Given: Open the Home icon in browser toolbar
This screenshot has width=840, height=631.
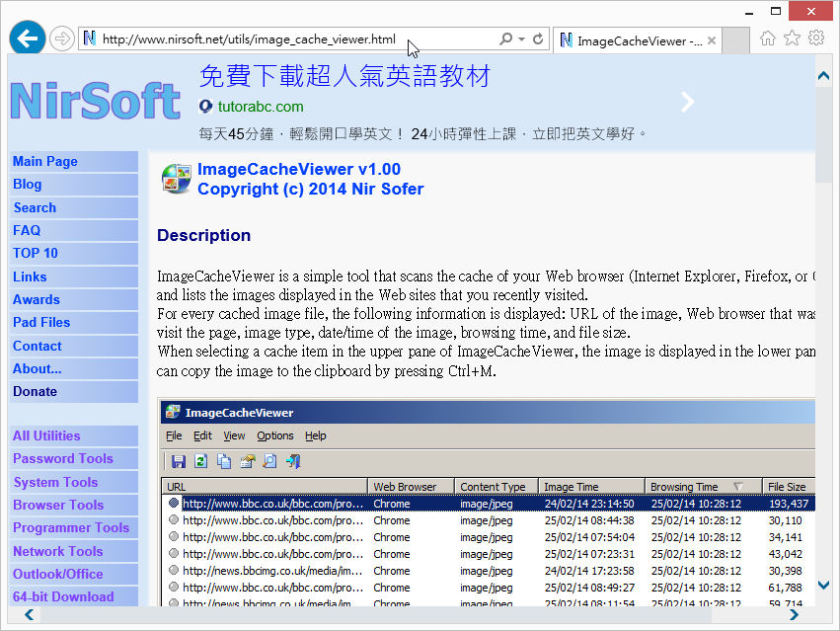Looking at the screenshot, I should (x=768, y=39).
